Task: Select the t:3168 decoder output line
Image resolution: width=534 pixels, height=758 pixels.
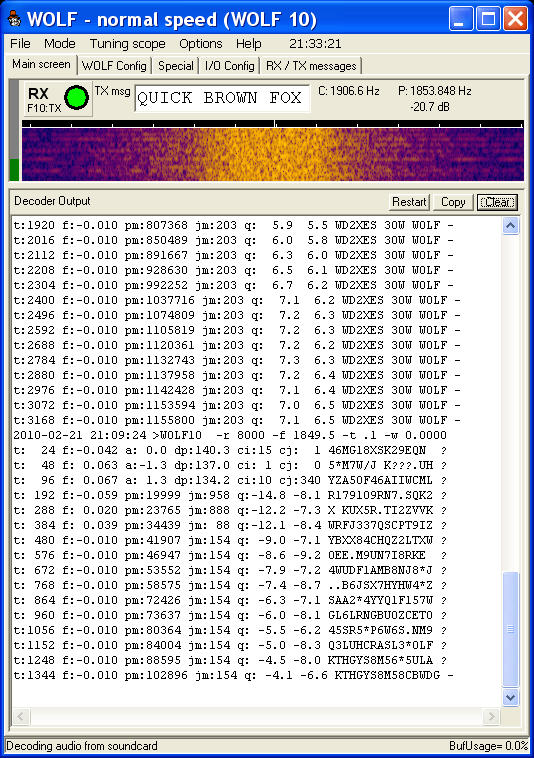Action: point(237,420)
